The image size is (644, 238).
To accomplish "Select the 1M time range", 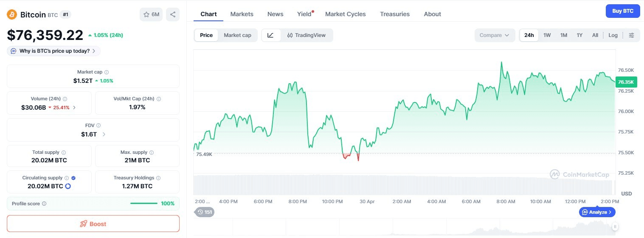I will pyautogui.click(x=564, y=35).
